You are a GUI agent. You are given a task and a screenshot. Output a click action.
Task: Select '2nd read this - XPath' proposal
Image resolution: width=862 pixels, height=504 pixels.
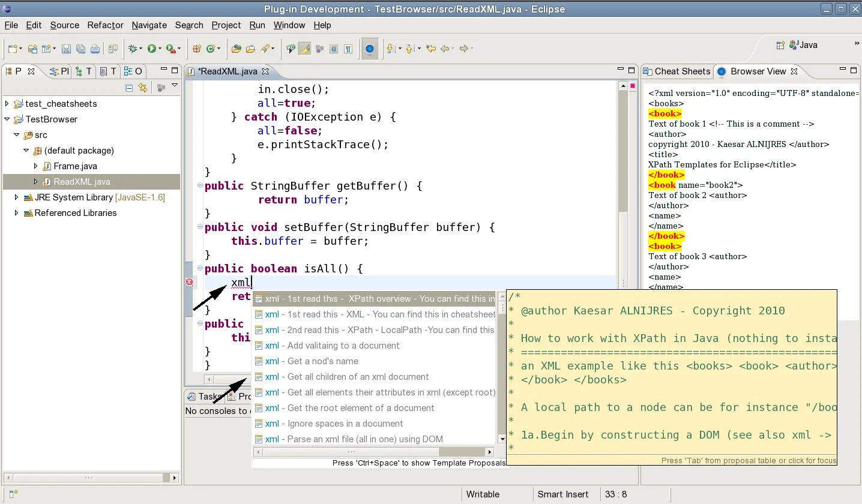[x=375, y=330]
